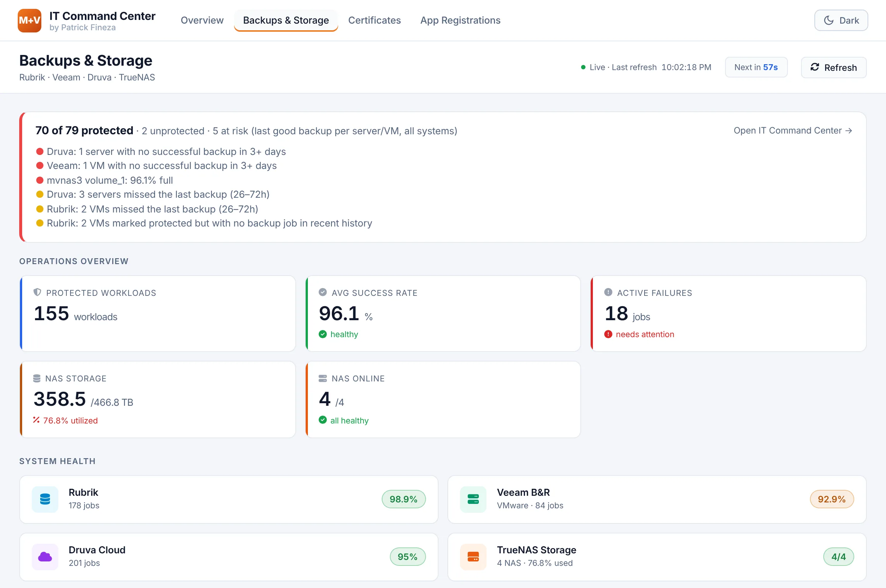Click the percent icon by 76.8% utilized
This screenshot has width=886, height=588.
(36, 420)
